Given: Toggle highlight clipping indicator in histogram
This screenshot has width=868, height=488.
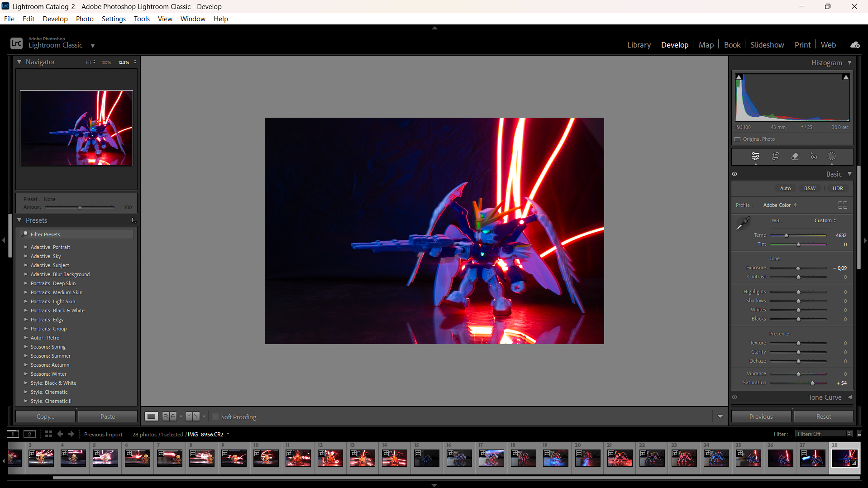Looking at the screenshot, I should coord(846,77).
